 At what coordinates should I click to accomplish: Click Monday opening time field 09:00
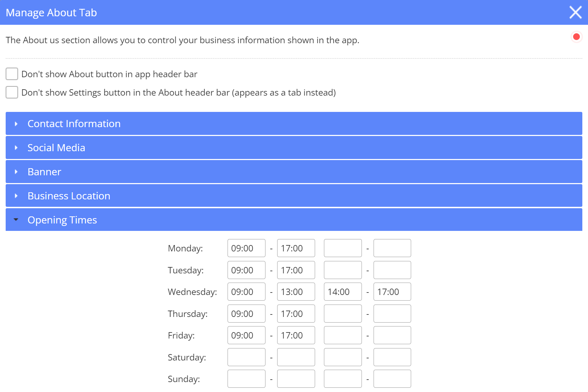pos(246,248)
